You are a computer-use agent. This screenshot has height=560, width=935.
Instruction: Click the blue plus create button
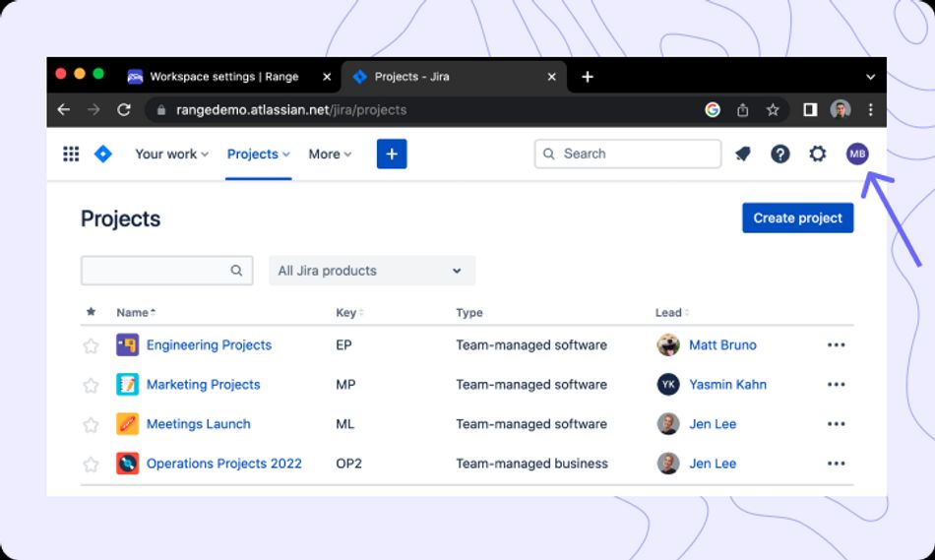tap(392, 154)
